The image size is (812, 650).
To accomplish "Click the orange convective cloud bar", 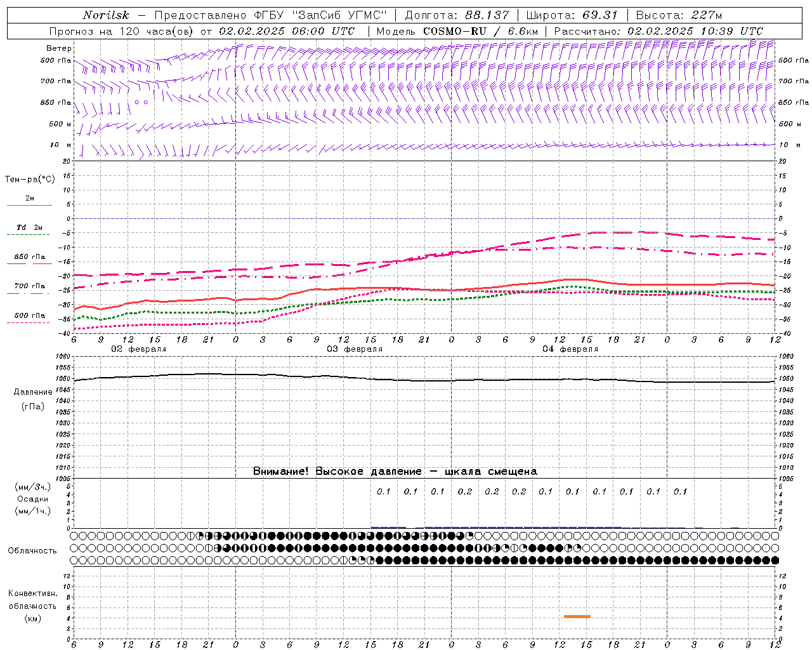I will point(577,616).
